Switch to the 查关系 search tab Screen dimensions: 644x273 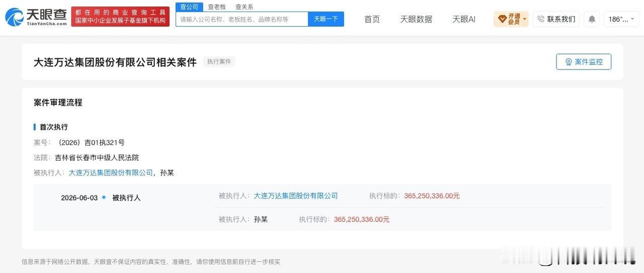point(245,7)
